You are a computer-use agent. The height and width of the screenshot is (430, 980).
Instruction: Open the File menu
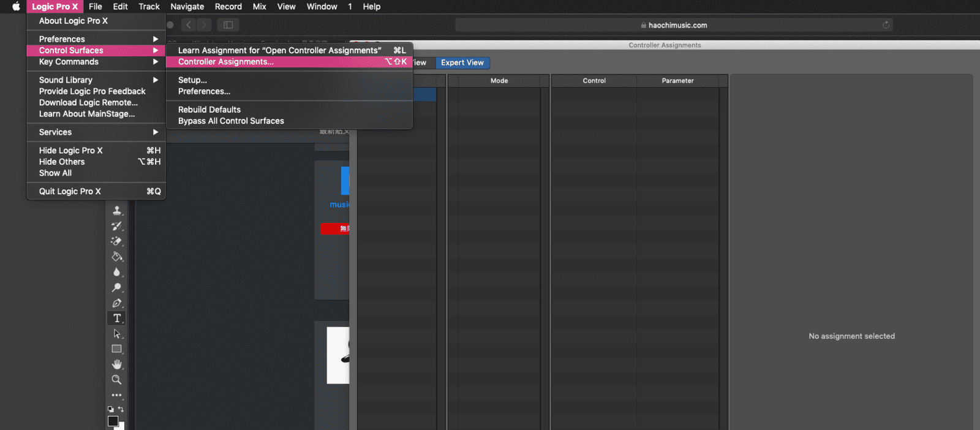(95, 7)
